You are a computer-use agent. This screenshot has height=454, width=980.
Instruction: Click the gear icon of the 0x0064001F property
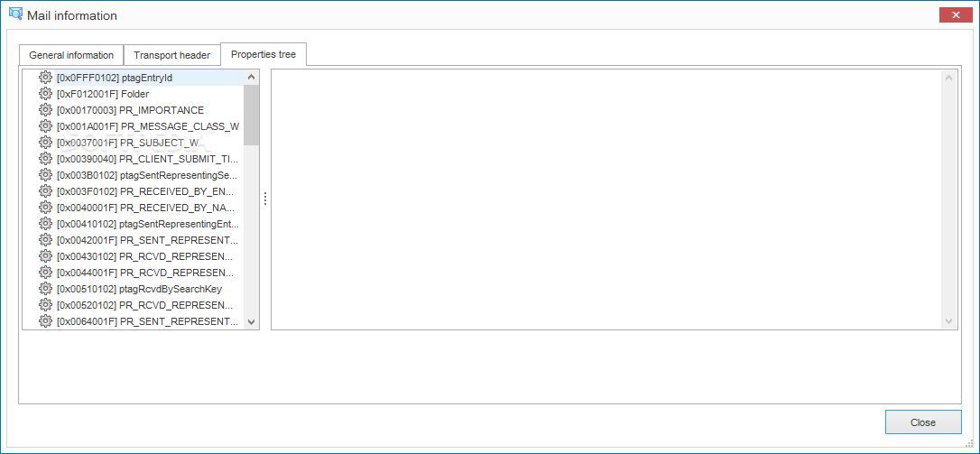(45, 321)
